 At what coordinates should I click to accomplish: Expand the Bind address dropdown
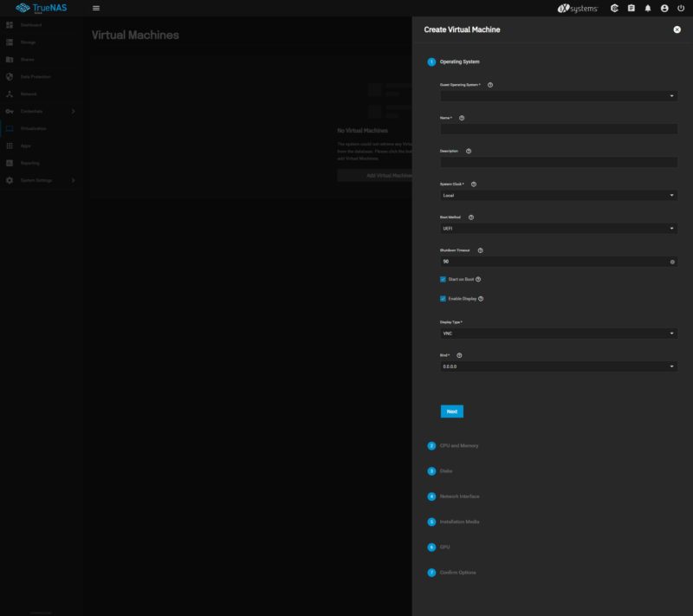click(x=558, y=366)
